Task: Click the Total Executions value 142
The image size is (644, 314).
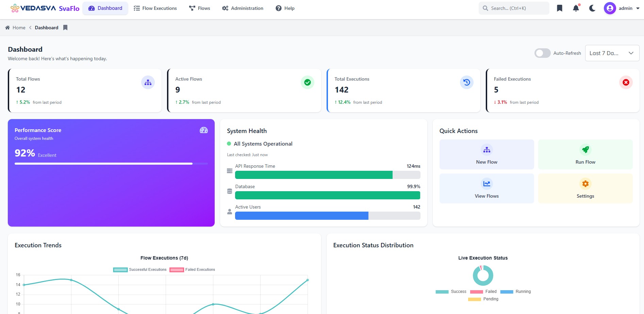Action: click(x=342, y=90)
